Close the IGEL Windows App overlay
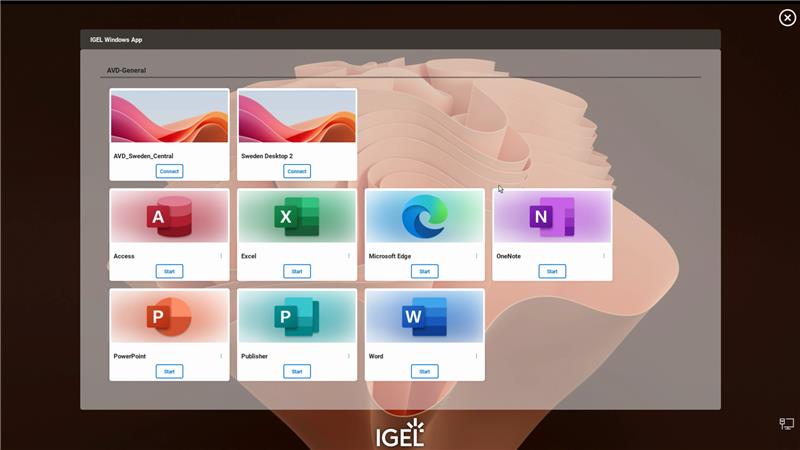 (786, 18)
